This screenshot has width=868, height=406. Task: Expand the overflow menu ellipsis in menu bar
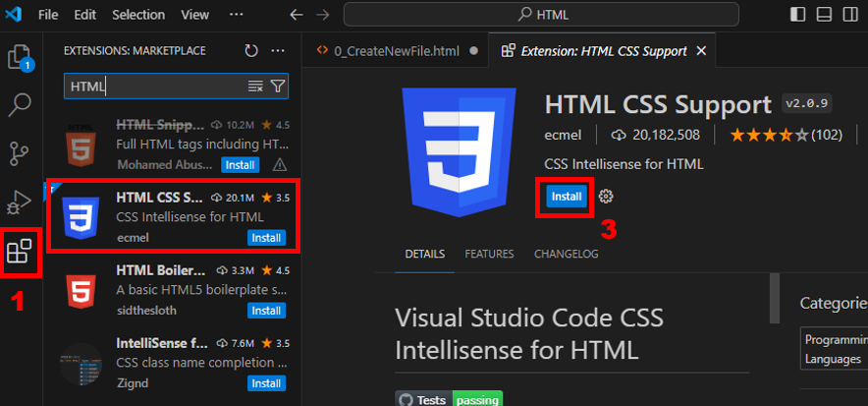click(237, 15)
